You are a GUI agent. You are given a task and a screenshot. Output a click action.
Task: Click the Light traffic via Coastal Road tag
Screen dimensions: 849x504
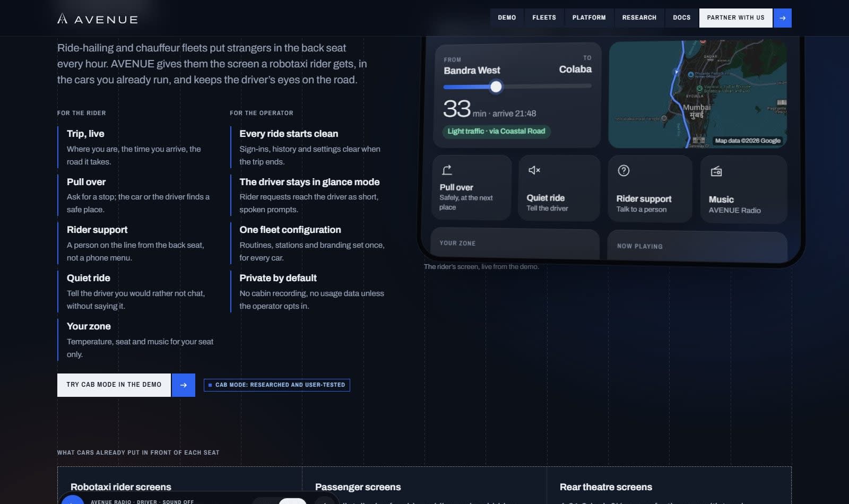point(496,131)
